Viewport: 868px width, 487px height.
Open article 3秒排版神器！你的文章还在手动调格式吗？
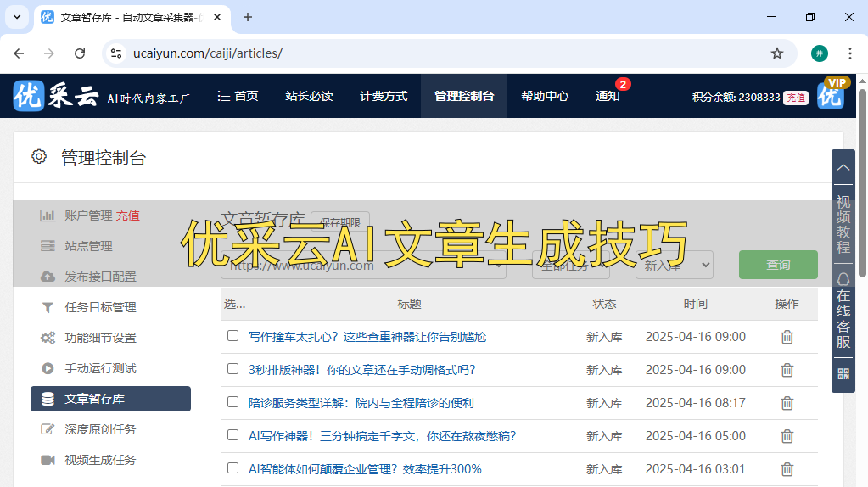pyautogui.click(x=362, y=370)
